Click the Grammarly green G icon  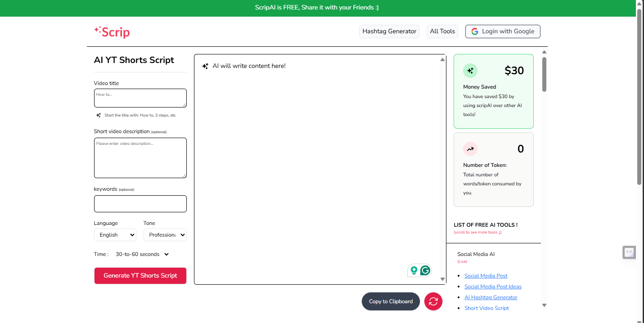425,270
